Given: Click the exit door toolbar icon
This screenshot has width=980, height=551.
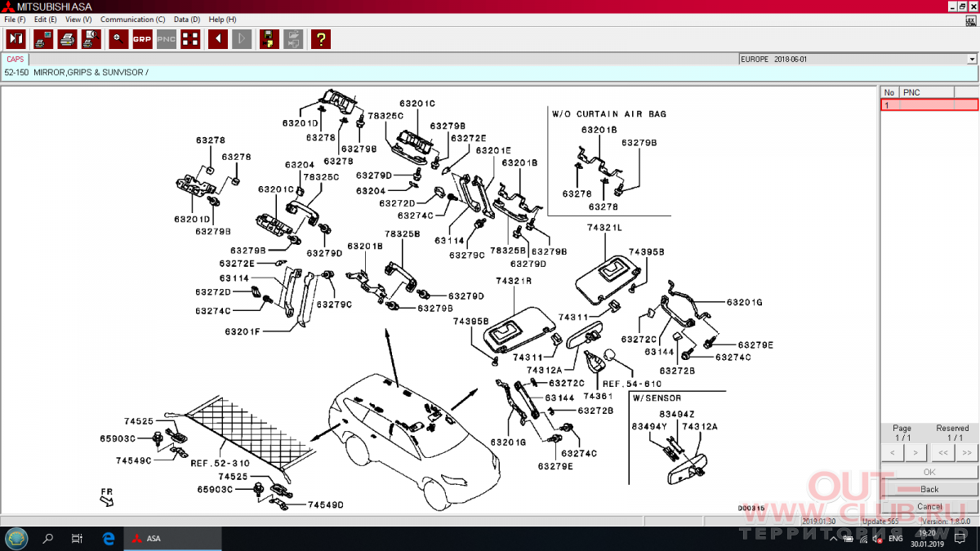Looking at the screenshot, I should click(x=16, y=38).
